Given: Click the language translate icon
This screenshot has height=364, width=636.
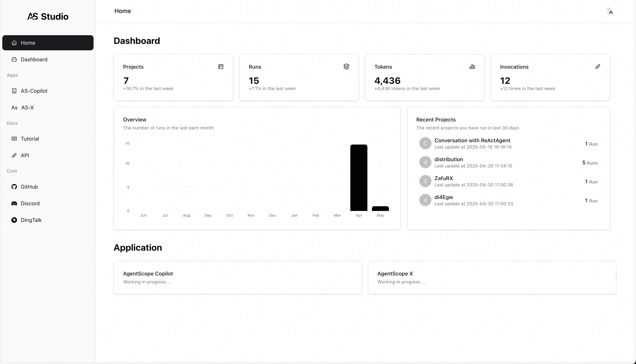Looking at the screenshot, I should 609,11.
